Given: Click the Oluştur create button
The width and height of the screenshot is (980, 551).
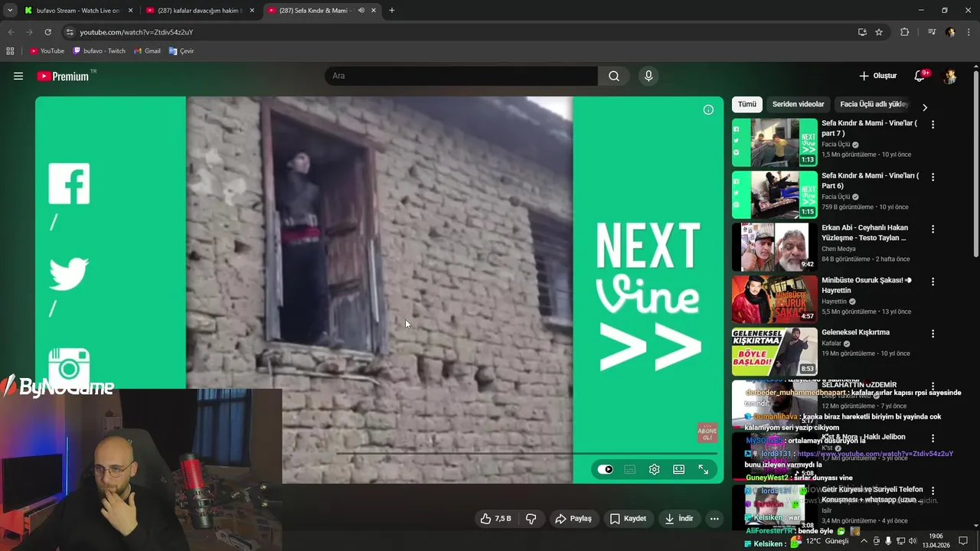Looking at the screenshot, I should [877, 76].
